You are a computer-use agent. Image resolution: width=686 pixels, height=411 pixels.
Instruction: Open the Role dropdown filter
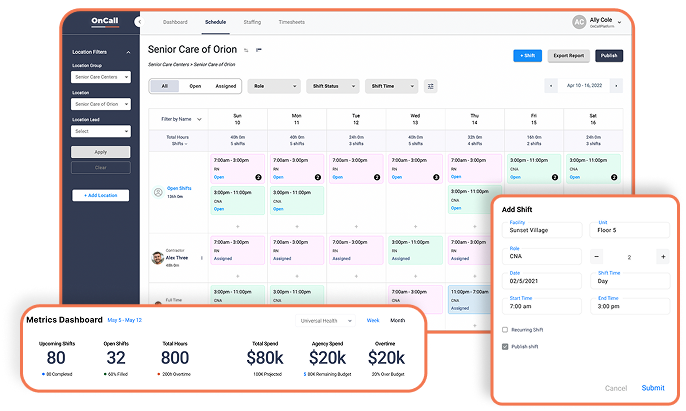click(x=273, y=86)
